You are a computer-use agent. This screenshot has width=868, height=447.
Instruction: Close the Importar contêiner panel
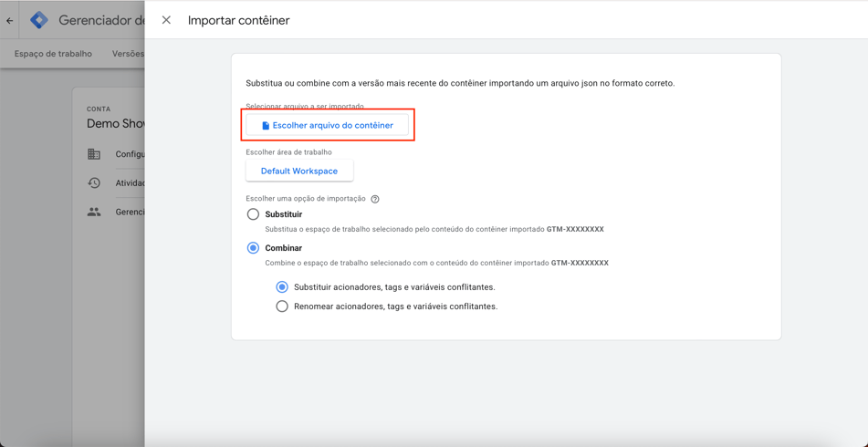[x=166, y=20]
